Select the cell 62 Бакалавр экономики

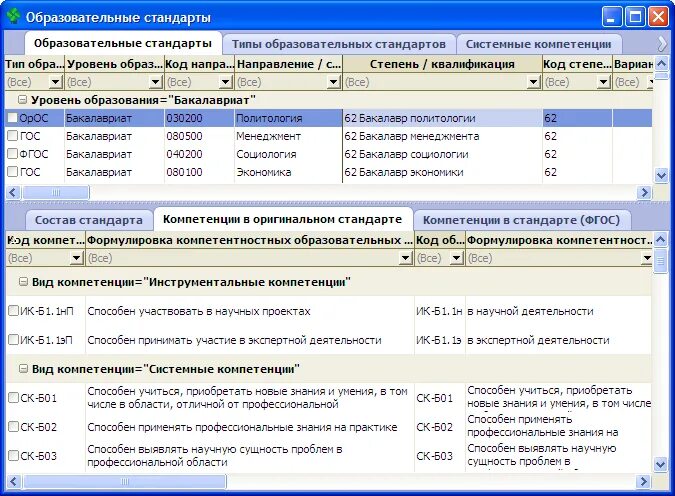(x=442, y=172)
